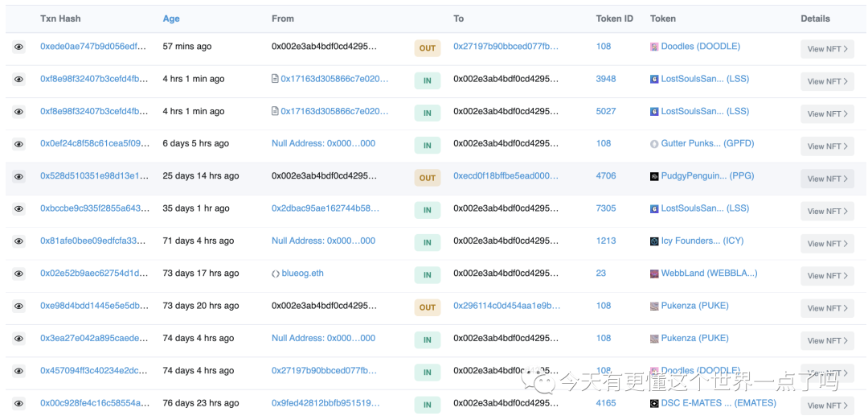Open View NFT for PudgyPenguins token 4706

pos(827,179)
